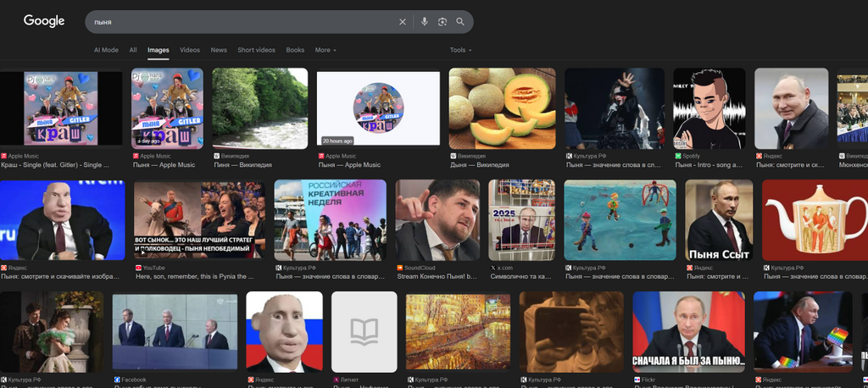This screenshot has height=388, width=868.
Task: Open 'Краш - Single (feat. Gitler)' link
Action: tap(55, 165)
